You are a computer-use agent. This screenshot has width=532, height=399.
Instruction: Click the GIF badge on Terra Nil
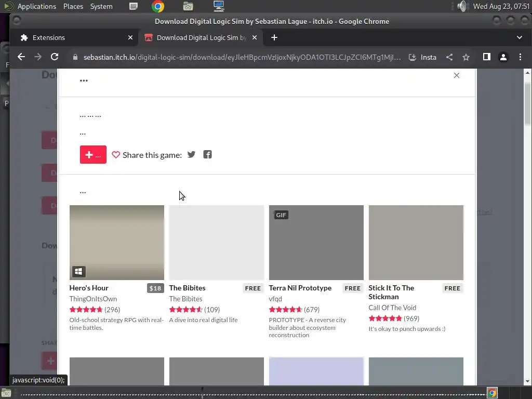(x=281, y=215)
